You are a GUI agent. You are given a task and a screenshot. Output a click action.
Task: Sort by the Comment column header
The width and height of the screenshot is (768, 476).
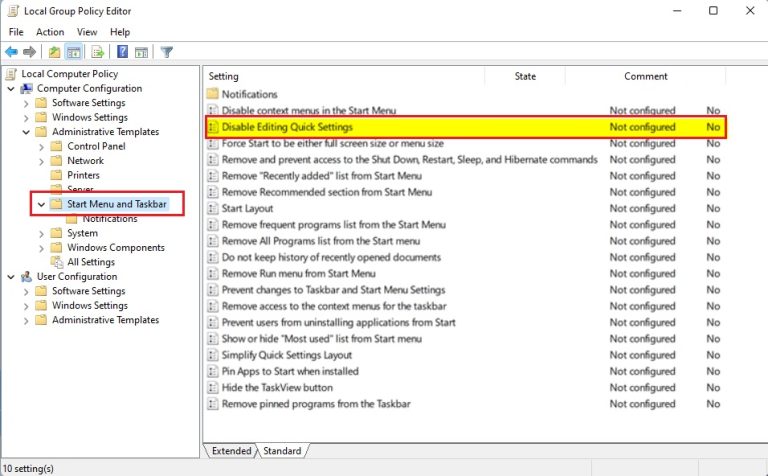pos(646,76)
